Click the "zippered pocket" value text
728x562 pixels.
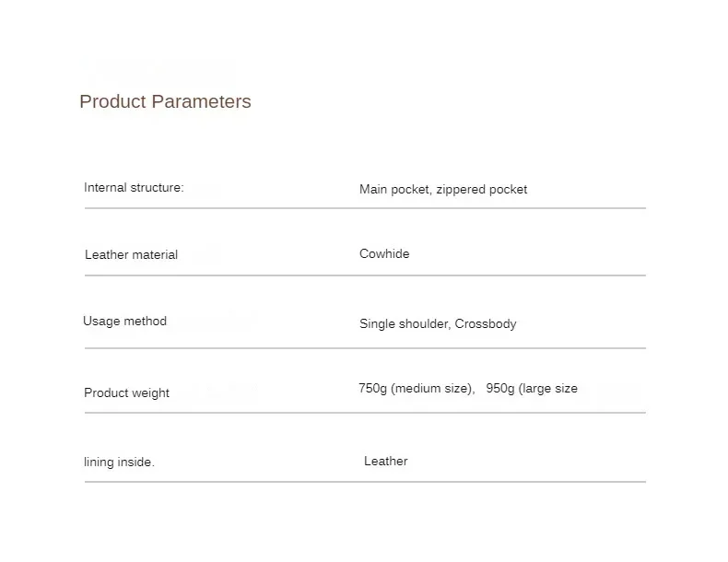coord(482,189)
